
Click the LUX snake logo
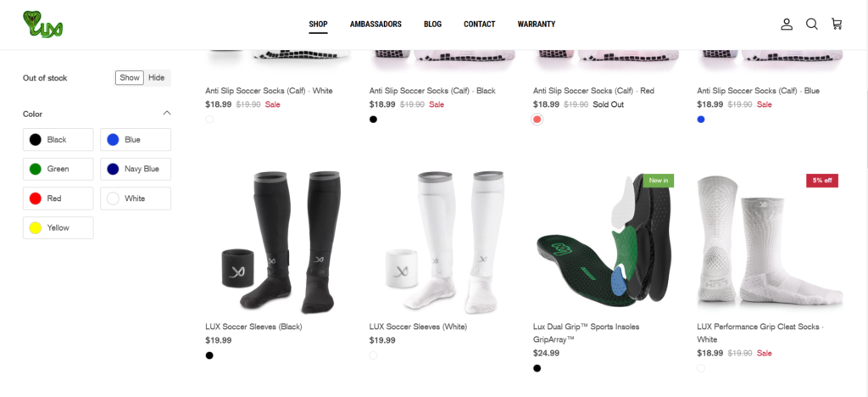coord(42,25)
